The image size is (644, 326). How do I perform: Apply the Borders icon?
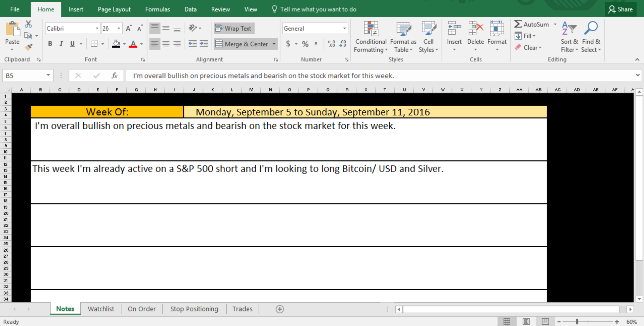(94, 44)
